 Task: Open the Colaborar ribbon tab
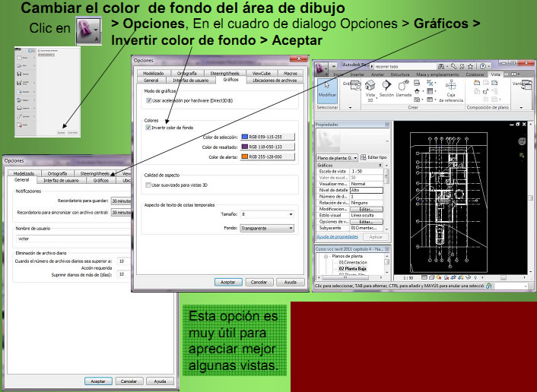click(474, 74)
